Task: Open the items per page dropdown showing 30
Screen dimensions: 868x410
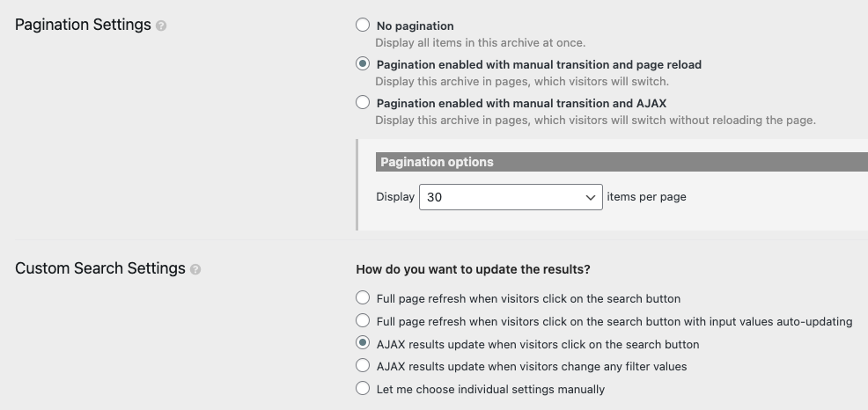Action: pyautogui.click(x=511, y=197)
